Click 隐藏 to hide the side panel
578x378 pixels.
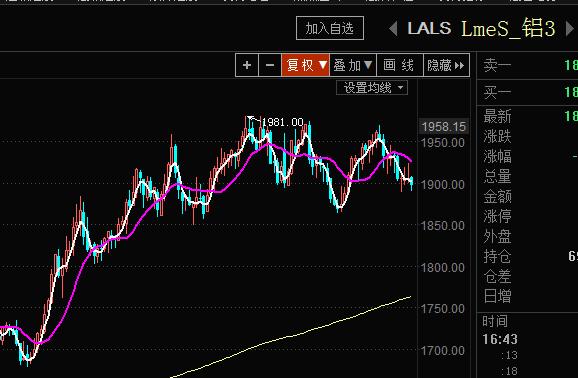446,65
